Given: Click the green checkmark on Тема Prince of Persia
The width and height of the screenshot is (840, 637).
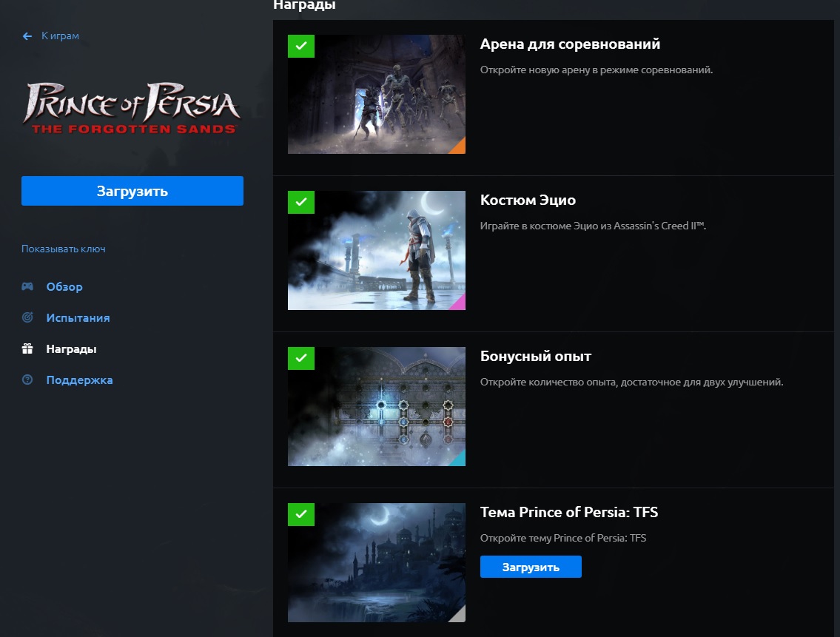Looking at the screenshot, I should point(301,514).
